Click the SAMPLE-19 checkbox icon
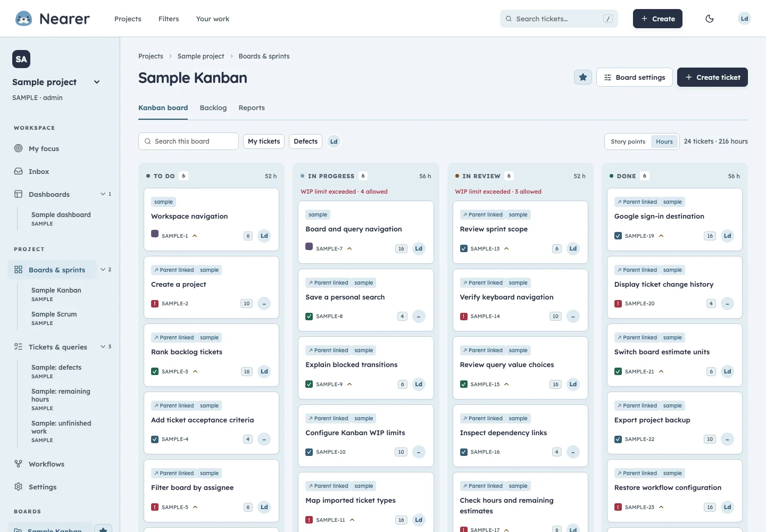This screenshot has height=532, width=766. click(x=618, y=236)
